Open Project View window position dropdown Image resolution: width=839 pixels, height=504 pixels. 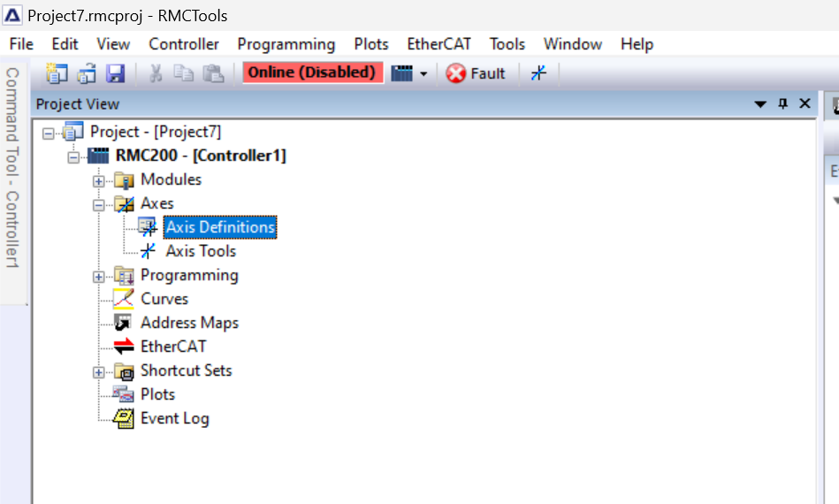tap(759, 104)
